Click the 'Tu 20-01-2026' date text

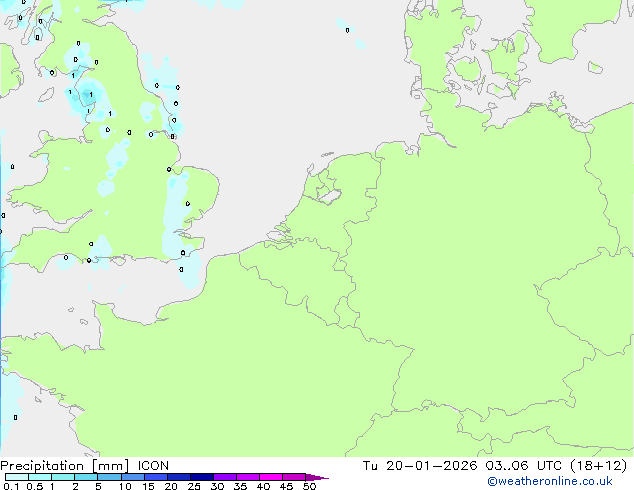click(x=420, y=466)
